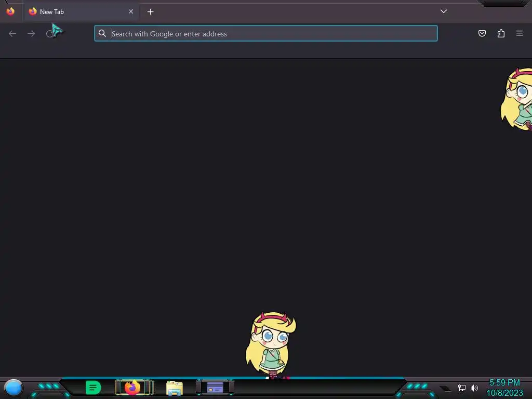The image size is (532, 399).
Task: Open the Firefox hamburger application menu
Action: point(520,33)
